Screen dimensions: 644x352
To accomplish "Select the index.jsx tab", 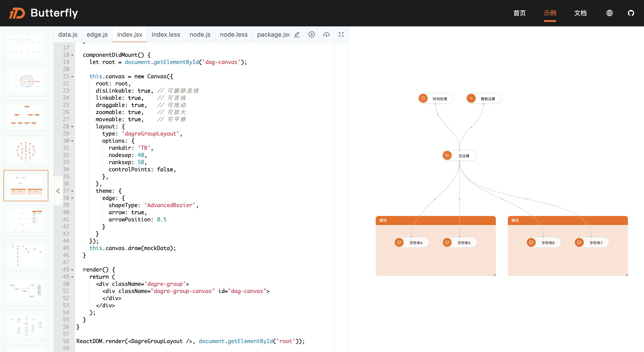I will [x=129, y=34].
